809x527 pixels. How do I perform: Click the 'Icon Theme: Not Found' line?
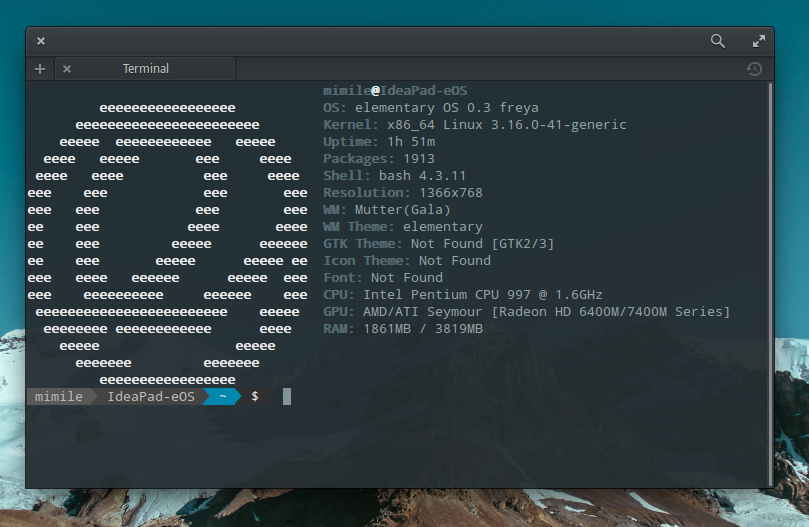(x=407, y=261)
